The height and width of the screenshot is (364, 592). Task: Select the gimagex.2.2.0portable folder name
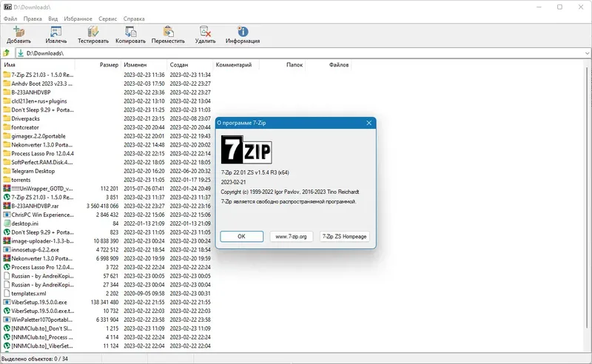click(x=38, y=136)
